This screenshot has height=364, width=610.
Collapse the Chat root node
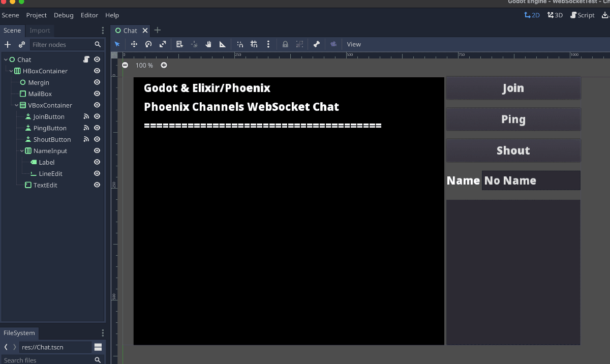[6, 59]
